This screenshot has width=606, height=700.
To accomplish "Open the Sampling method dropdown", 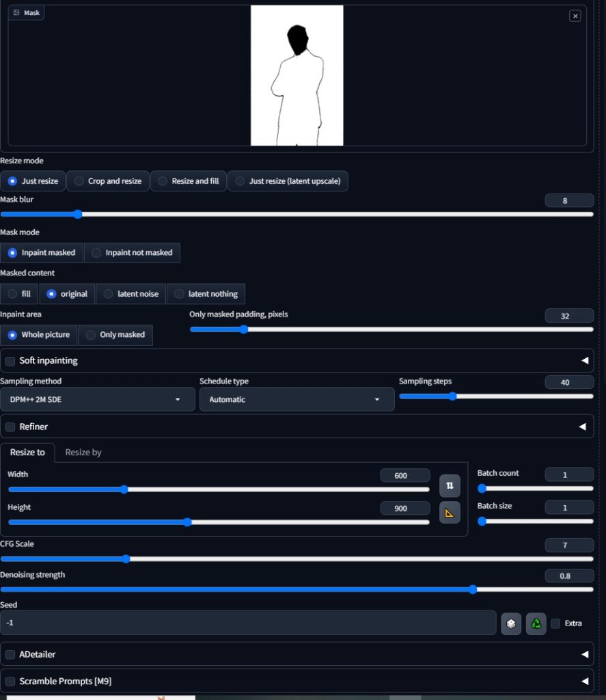I will click(97, 399).
